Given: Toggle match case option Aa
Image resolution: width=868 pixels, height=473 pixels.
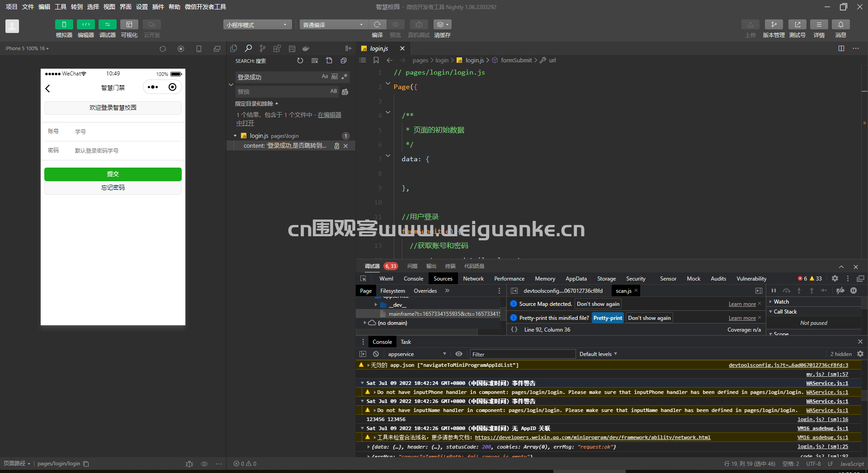Looking at the screenshot, I should click(x=325, y=77).
